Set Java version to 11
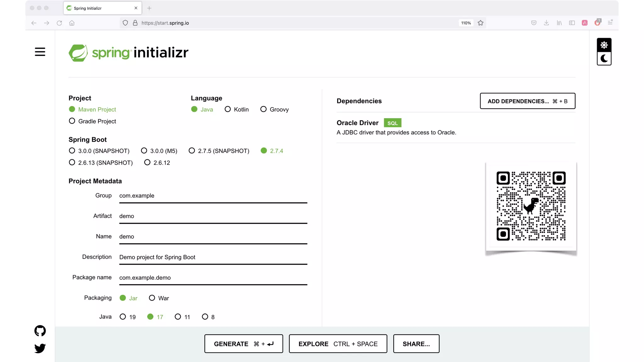 click(178, 317)
